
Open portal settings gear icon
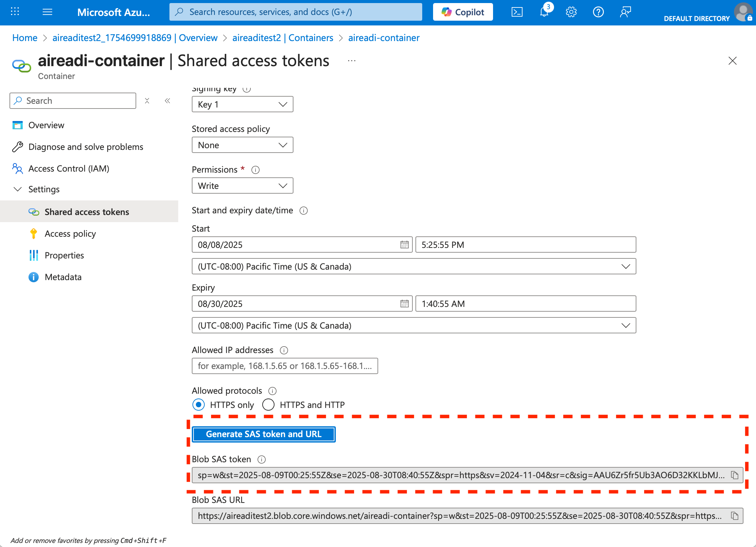pyautogui.click(x=571, y=12)
